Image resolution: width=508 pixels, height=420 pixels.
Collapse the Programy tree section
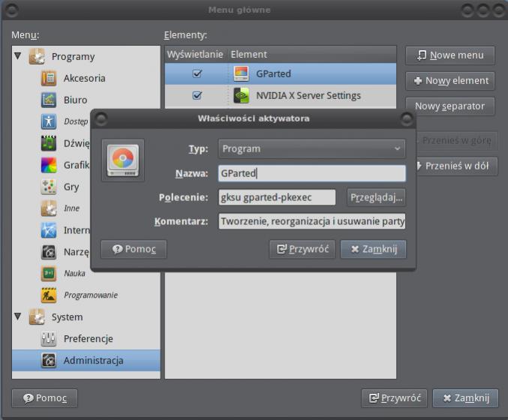coord(18,56)
